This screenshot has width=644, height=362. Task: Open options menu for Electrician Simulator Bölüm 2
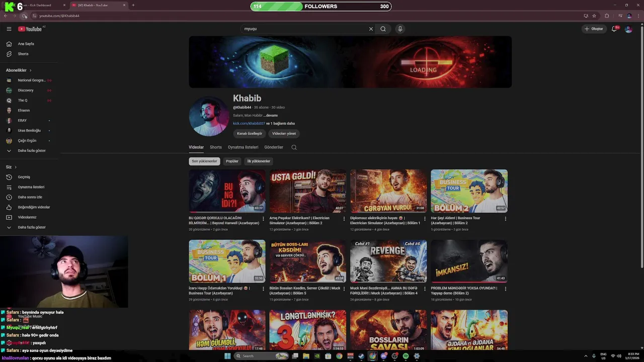pos(344,219)
